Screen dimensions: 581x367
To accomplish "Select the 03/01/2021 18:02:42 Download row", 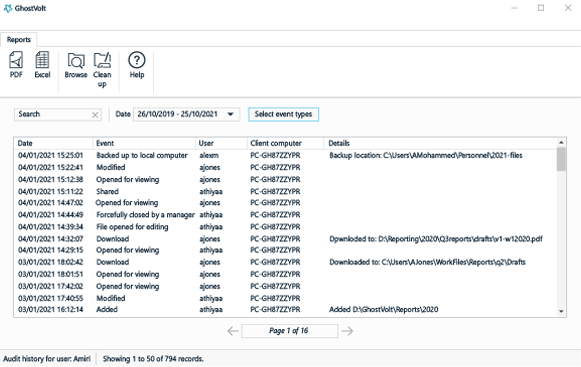I will click(285, 262).
